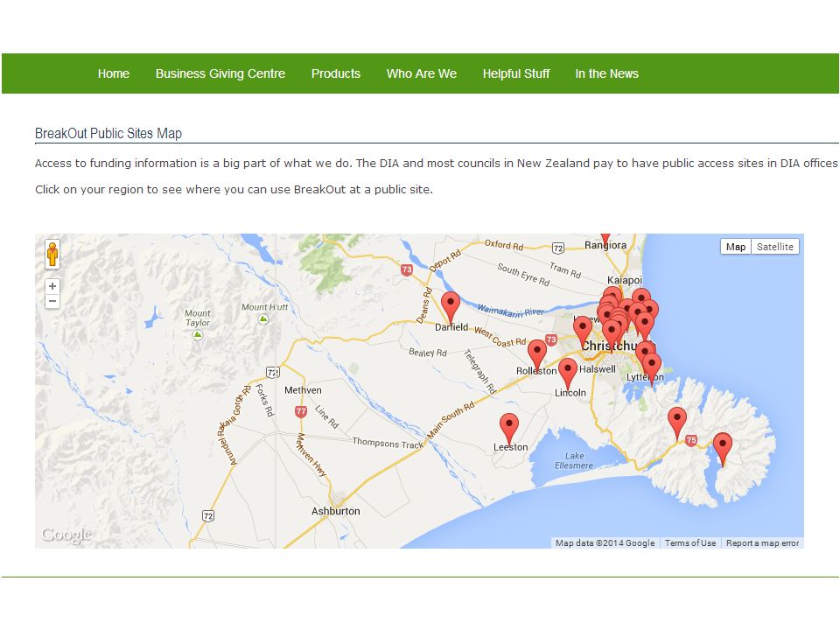This screenshot has width=840, height=630.
Task: Open Business Giving Centre page
Action: [x=220, y=73]
